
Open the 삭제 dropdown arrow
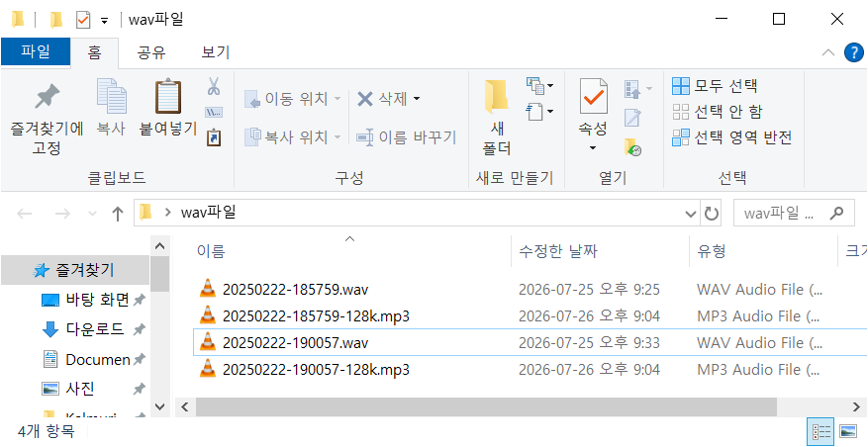[x=417, y=99]
